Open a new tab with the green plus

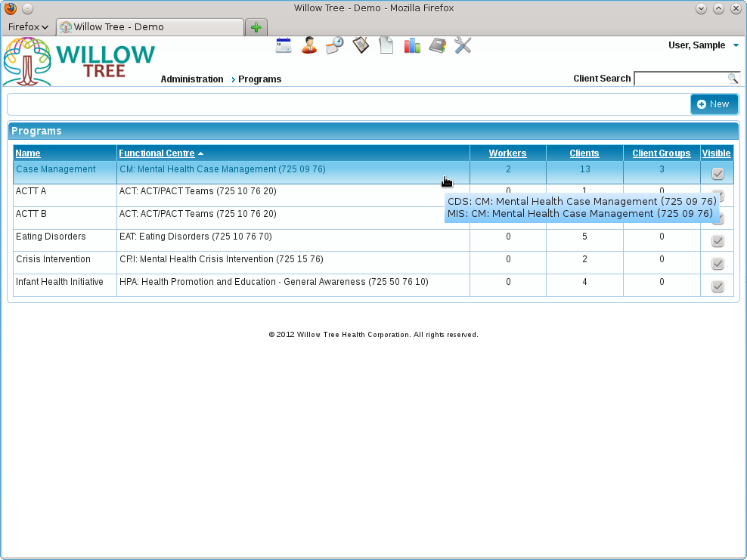pyautogui.click(x=256, y=27)
